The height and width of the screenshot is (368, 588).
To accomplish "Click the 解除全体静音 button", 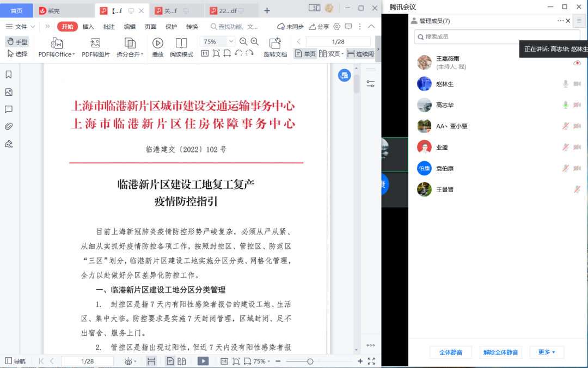I will pos(500,352).
